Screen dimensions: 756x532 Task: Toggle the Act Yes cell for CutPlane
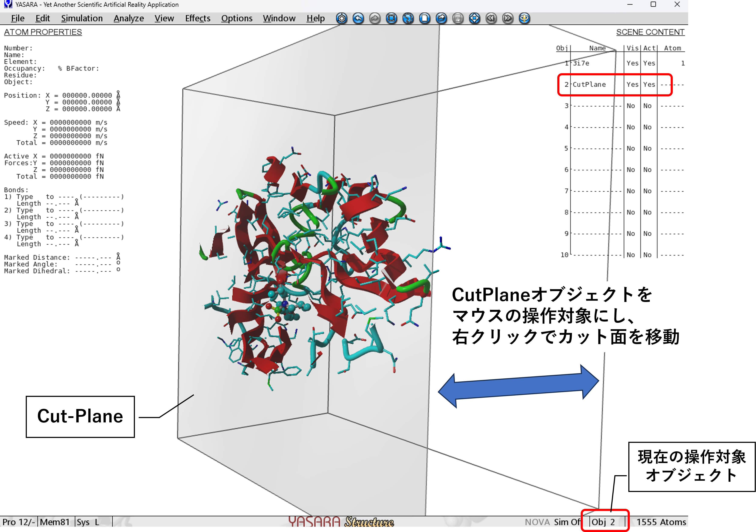tap(649, 85)
